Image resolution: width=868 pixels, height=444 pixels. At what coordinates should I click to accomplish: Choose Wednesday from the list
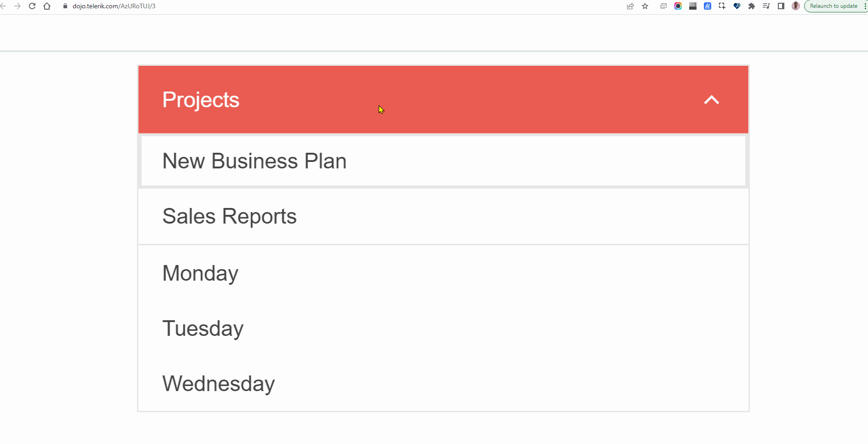[x=218, y=384]
